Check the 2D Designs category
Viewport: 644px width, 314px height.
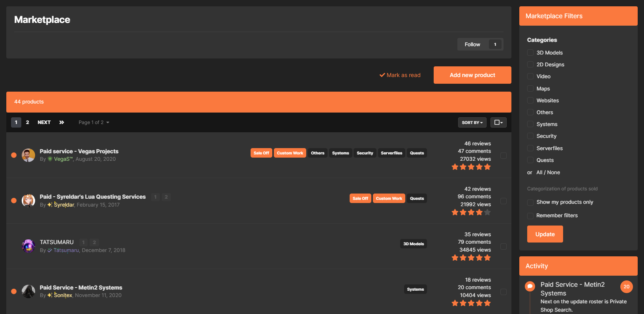pos(530,64)
